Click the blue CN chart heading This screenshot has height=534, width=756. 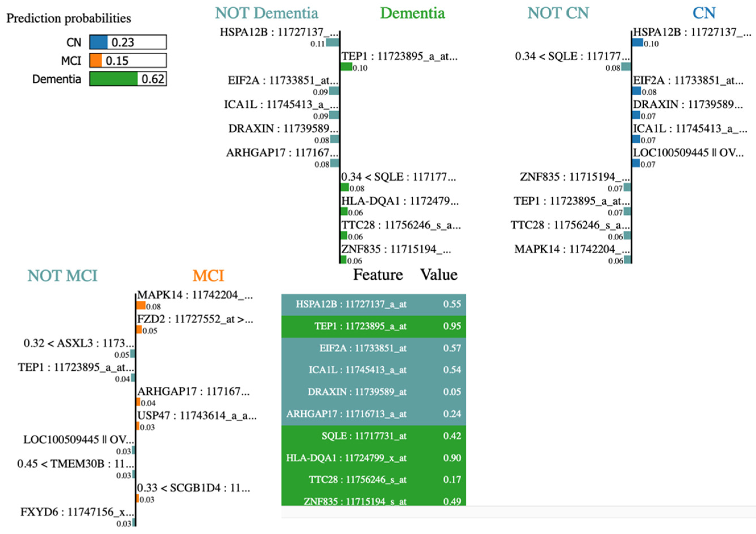coord(704,13)
